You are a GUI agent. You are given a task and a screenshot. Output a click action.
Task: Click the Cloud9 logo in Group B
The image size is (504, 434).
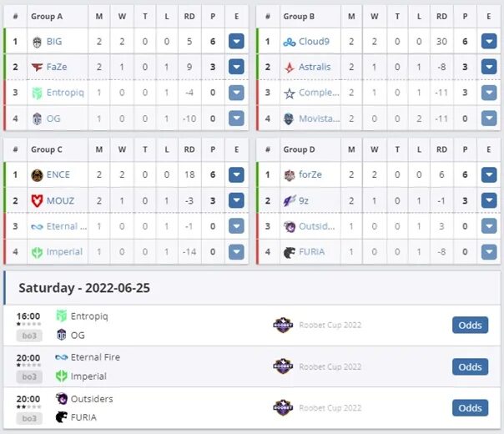point(290,42)
